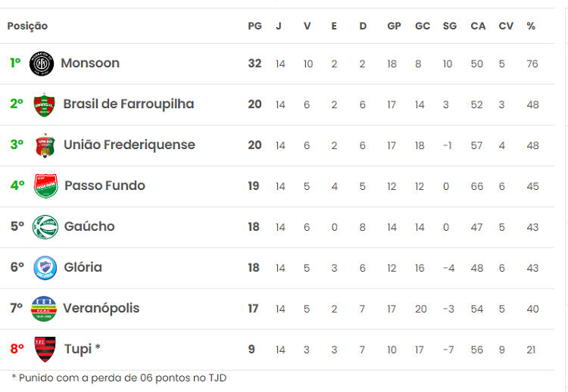Viewport: 568px width, 392px height.
Task: Click the Tupi points penalty footnote
Action: (x=119, y=378)
